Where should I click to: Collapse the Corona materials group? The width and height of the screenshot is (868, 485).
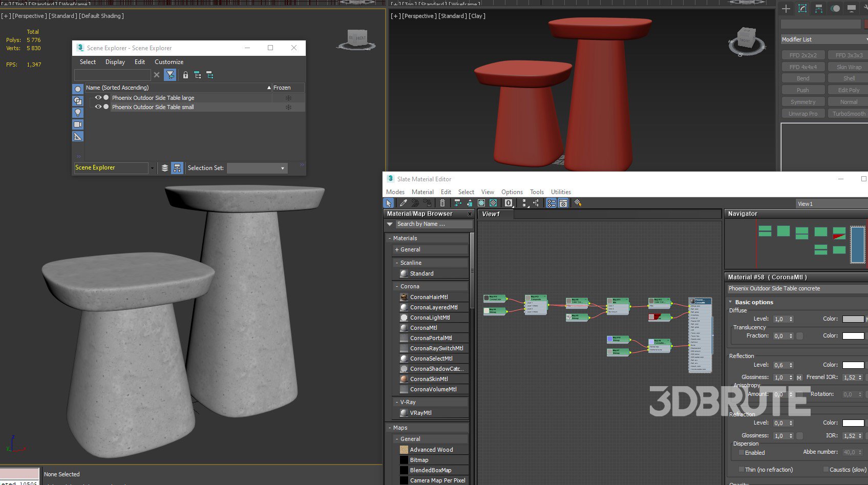click(x=397, y=287)
